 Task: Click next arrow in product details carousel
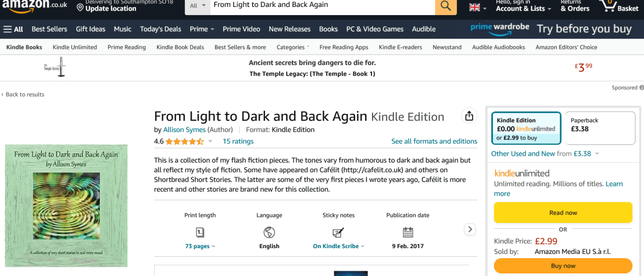470,229
